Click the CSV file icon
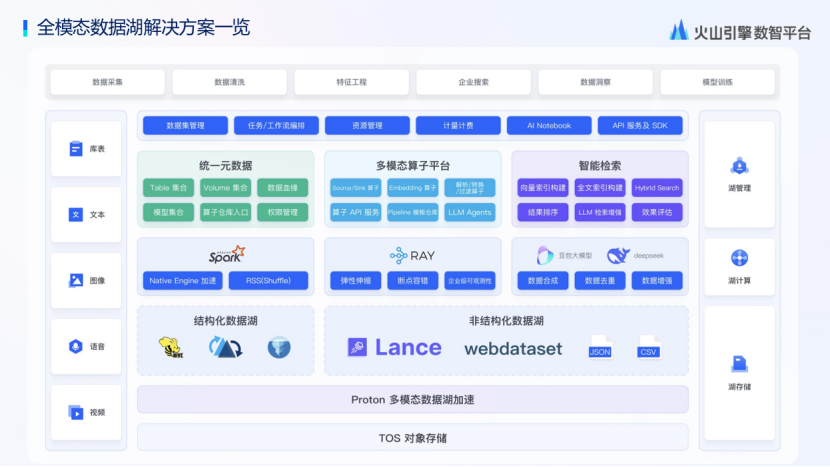Screen dimensions: 830x467 [x=648, y=347]
